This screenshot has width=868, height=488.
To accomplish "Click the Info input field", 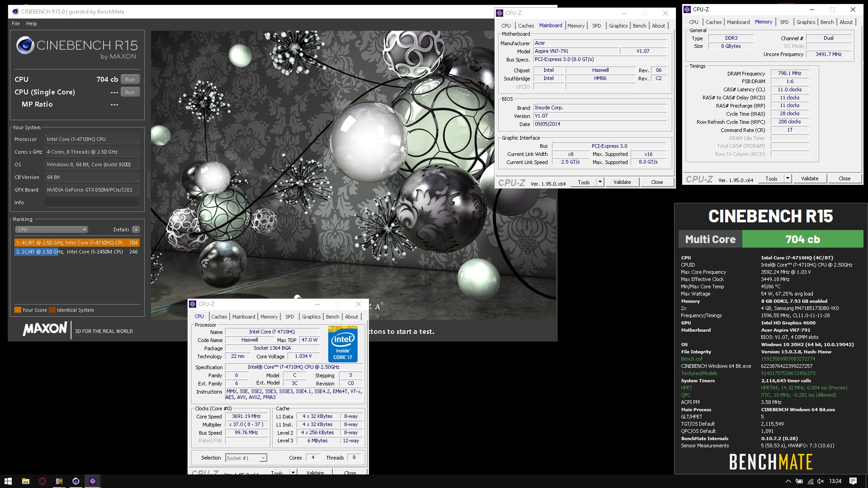I will click(x=92, y=202).
